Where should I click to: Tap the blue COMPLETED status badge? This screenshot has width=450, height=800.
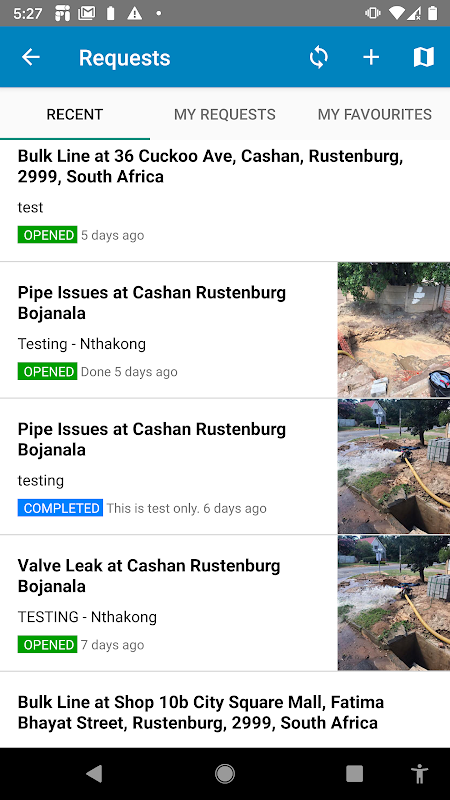click(x=60, y=508)
